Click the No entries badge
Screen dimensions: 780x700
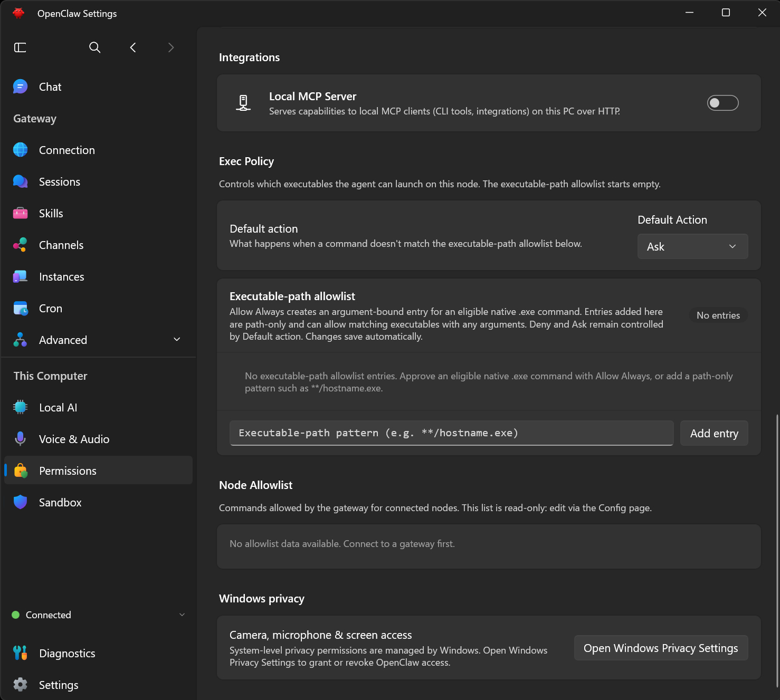point(718,315)
